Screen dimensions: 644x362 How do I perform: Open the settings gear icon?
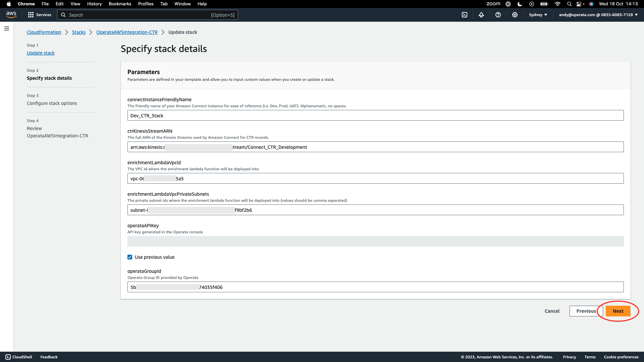coord(515,15)
